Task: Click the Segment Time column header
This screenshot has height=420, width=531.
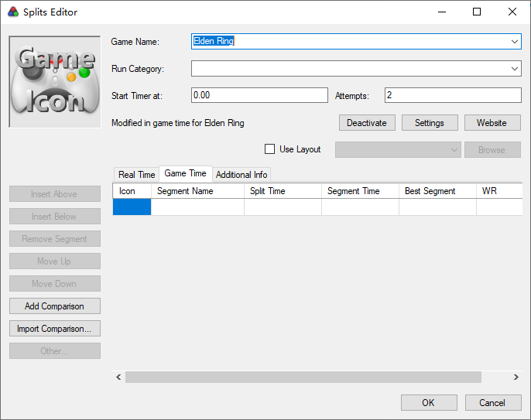Action: pos(361,191)
